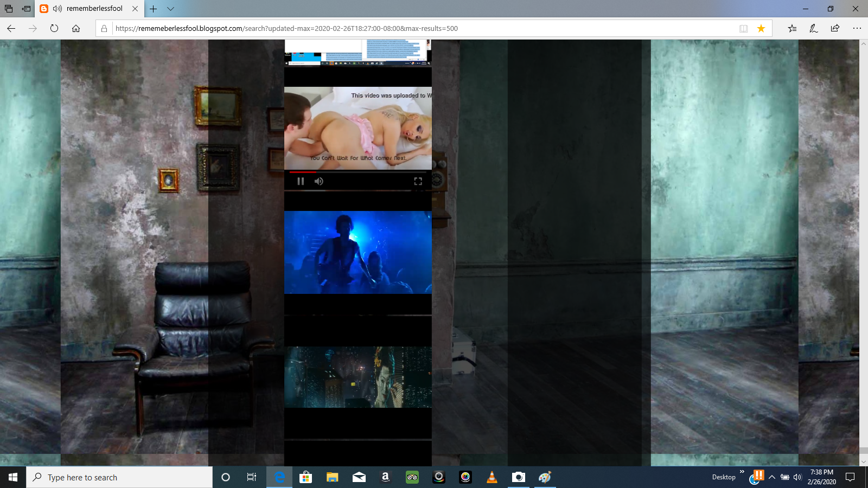The image size is (868, 488).
Task: Click the page scrollbar down arrow
Action: point(864,462)
